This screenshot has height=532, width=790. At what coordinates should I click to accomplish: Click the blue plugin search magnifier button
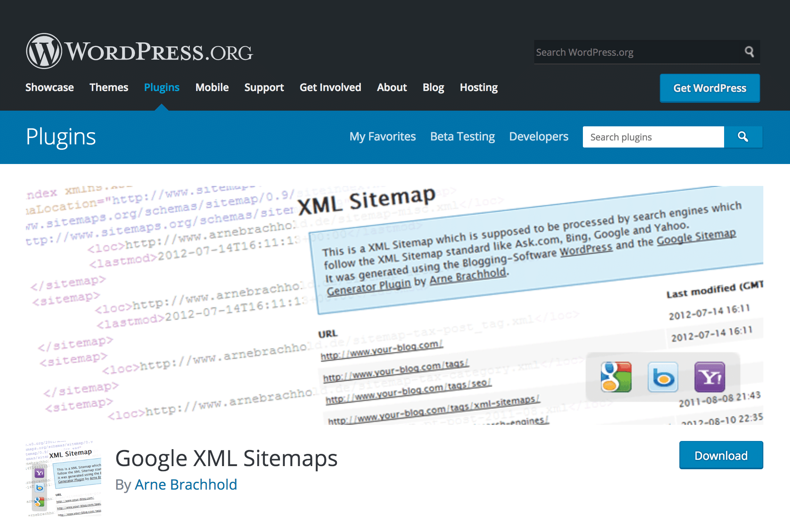coord(743,137)
